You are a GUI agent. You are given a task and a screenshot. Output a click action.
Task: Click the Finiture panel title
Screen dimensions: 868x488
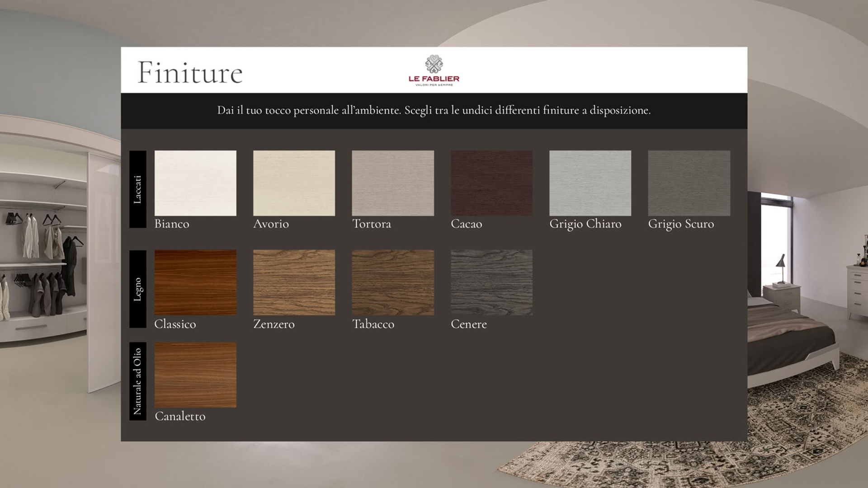click(x=190, y=72)
